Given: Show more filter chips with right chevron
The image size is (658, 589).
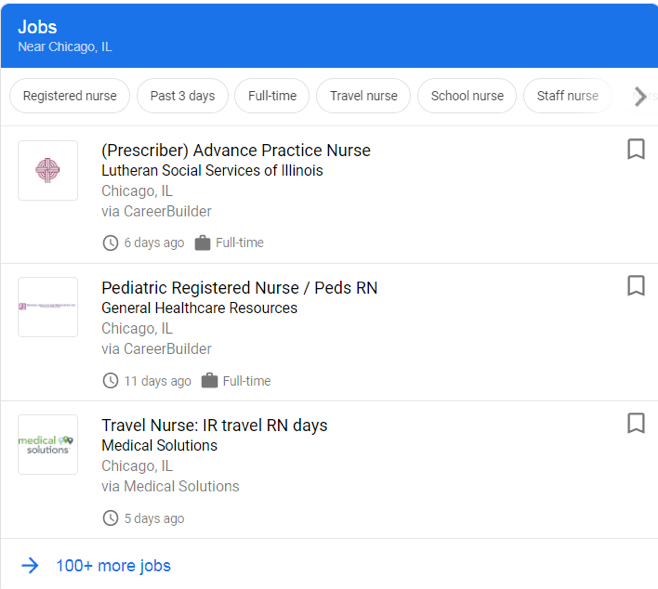Looking at the screenshot, I should click(x=640, y=96).
